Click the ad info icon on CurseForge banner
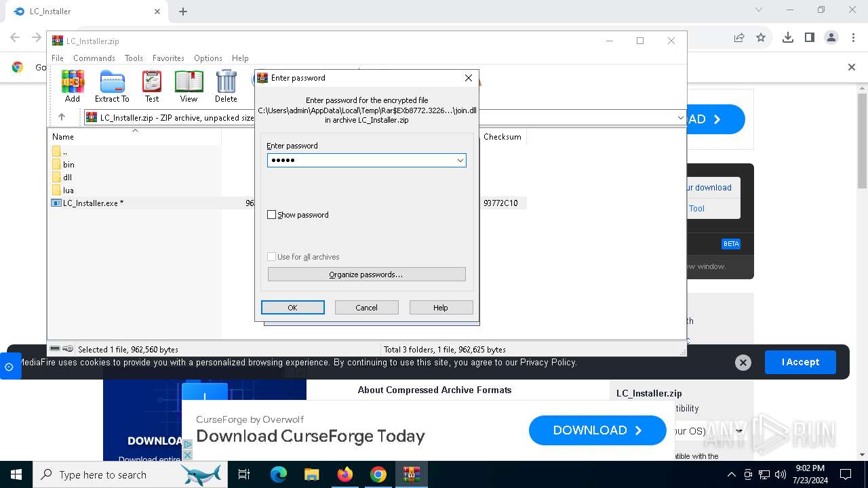Screen dimensions: 868x488 pos(188,445)
